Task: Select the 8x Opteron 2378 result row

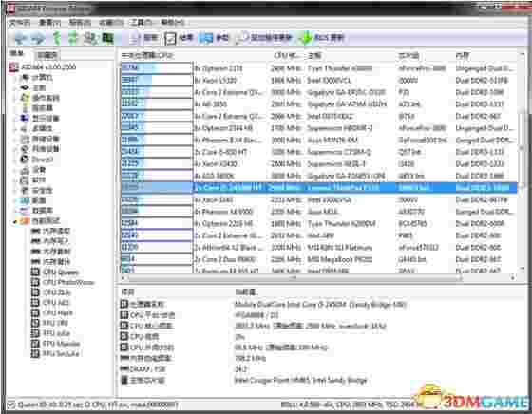Action: pyautogui.click(x=319, y=68)
